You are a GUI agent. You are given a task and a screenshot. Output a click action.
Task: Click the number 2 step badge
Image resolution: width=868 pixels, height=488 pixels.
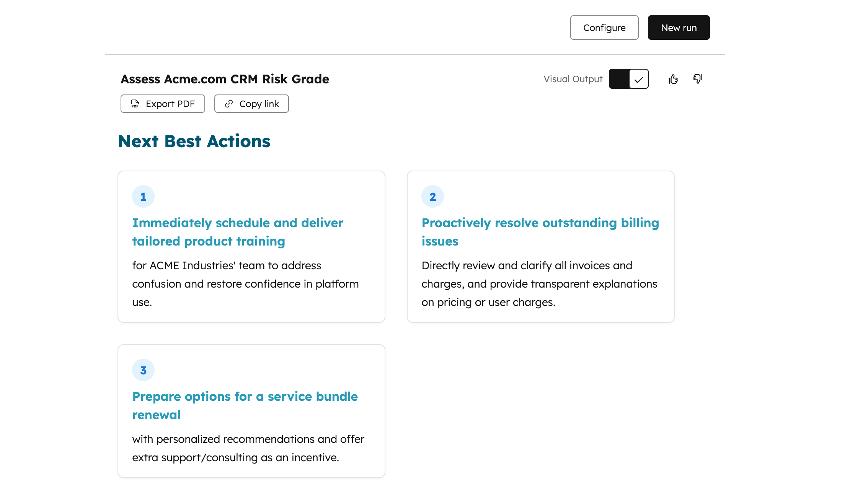coord(432,197)
